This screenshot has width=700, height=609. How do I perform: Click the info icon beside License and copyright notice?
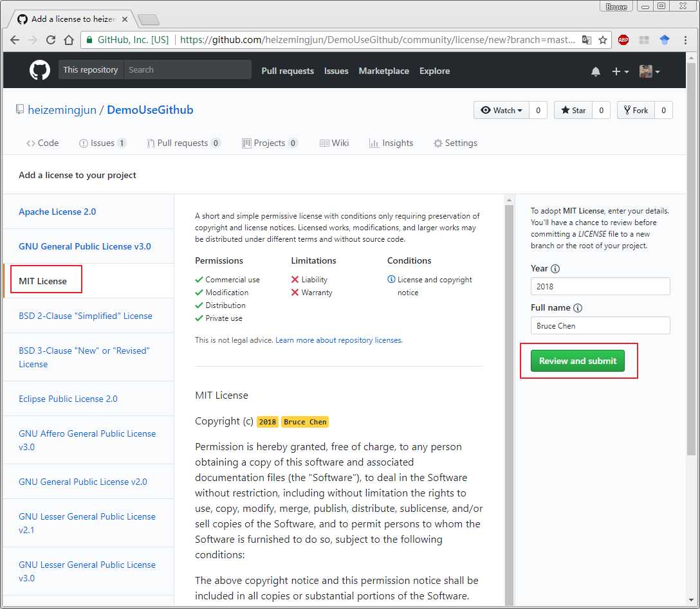tap(392, 279)
